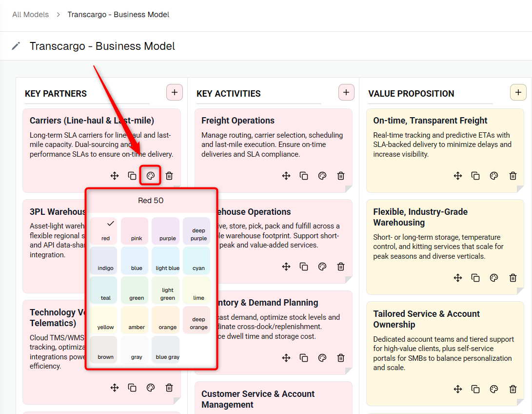This screenshot has height=414, width=532.
Task: Click move icon on Tailored Service & Account Ownership card
Action: click(458, 389)
